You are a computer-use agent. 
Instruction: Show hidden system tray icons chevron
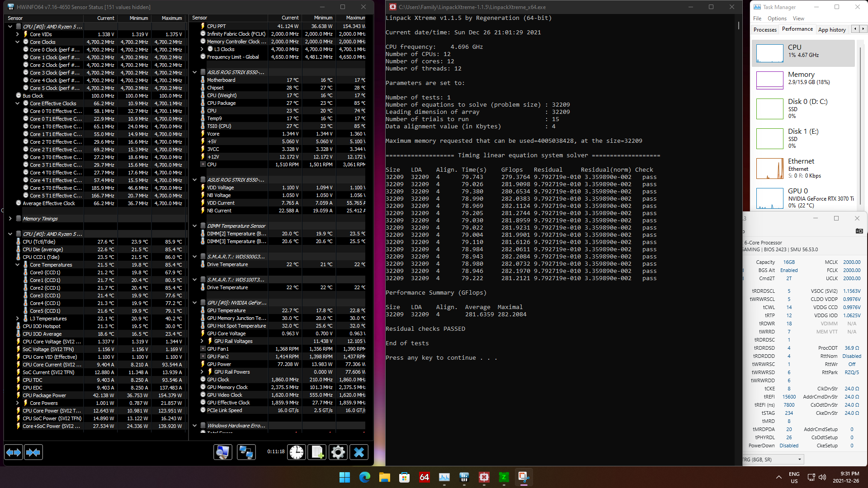[778, 477]
